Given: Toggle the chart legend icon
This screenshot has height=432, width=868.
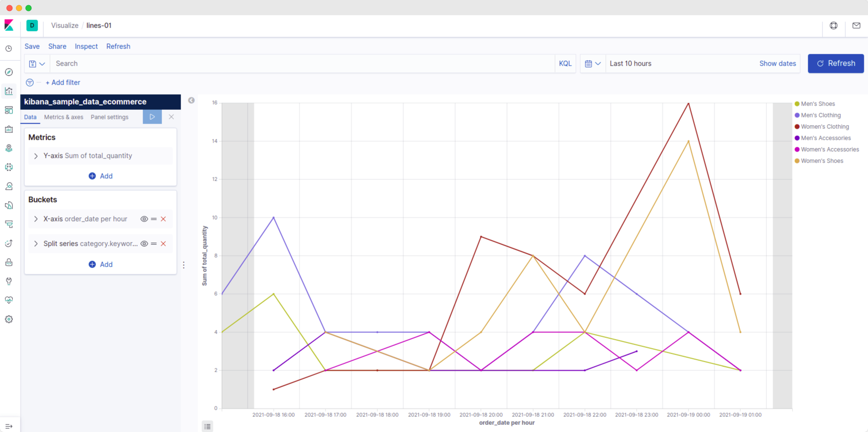Looking at the screenshot, I should tap(208, 426).
